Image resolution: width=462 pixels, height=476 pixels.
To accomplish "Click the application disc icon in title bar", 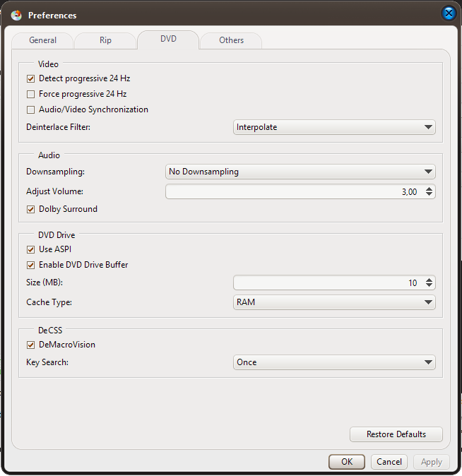I will click(x=16, y=15).
